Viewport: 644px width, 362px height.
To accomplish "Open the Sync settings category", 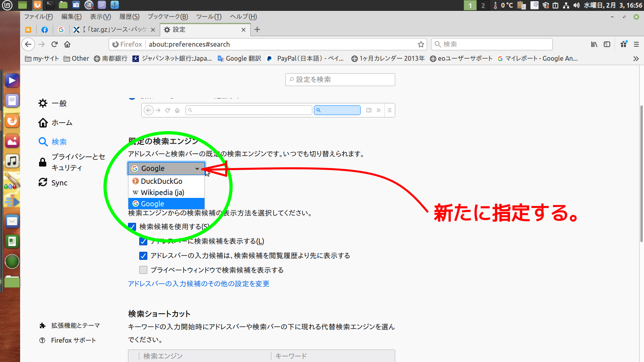I will (x=53, y=183).
